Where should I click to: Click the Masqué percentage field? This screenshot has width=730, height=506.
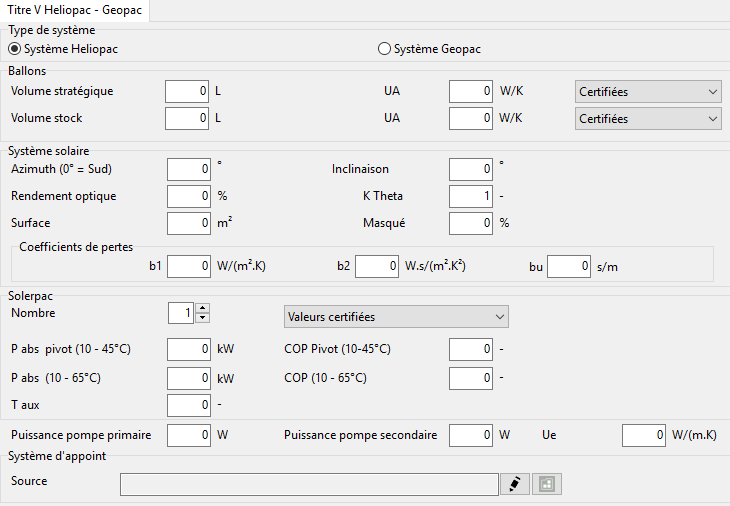[471, 223]
